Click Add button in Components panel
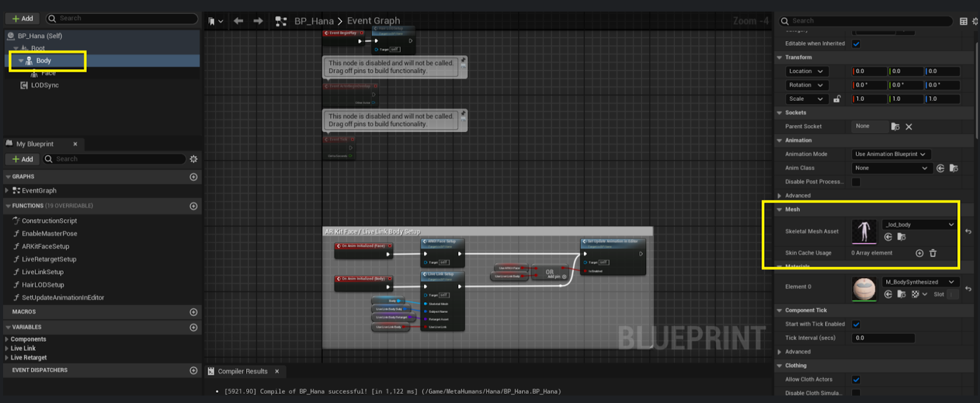 tap(23, 19)
